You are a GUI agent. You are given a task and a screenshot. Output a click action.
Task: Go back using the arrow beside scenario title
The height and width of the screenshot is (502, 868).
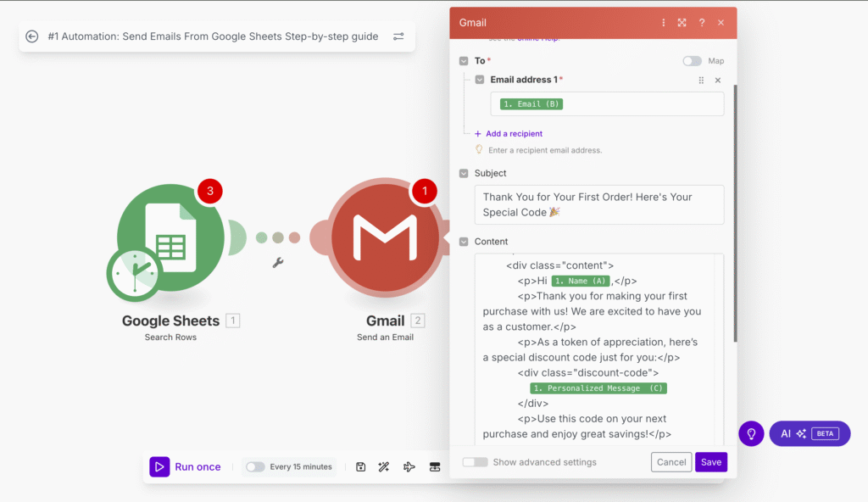click(32, 36)
